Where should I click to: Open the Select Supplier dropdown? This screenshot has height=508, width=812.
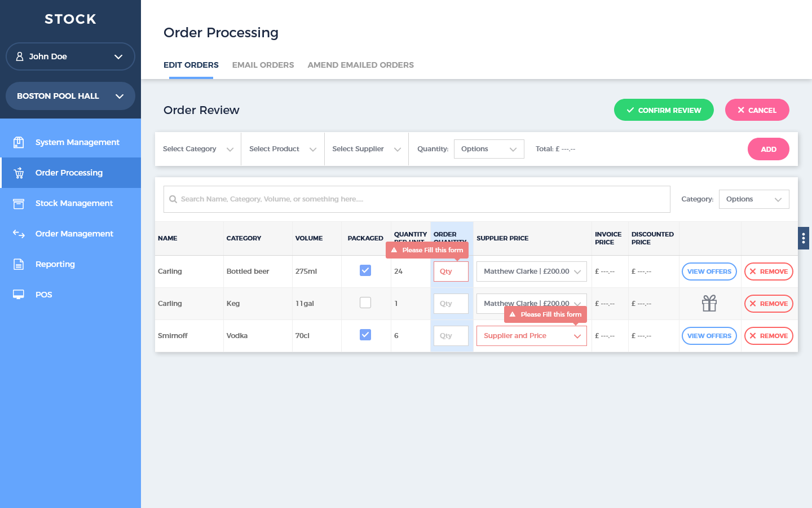[x=367, y=149]
